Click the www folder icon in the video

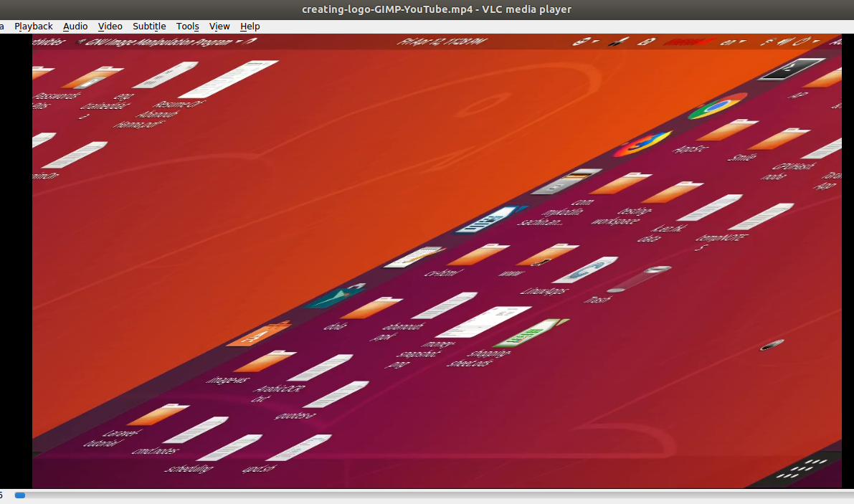click(x=547, y=255)
